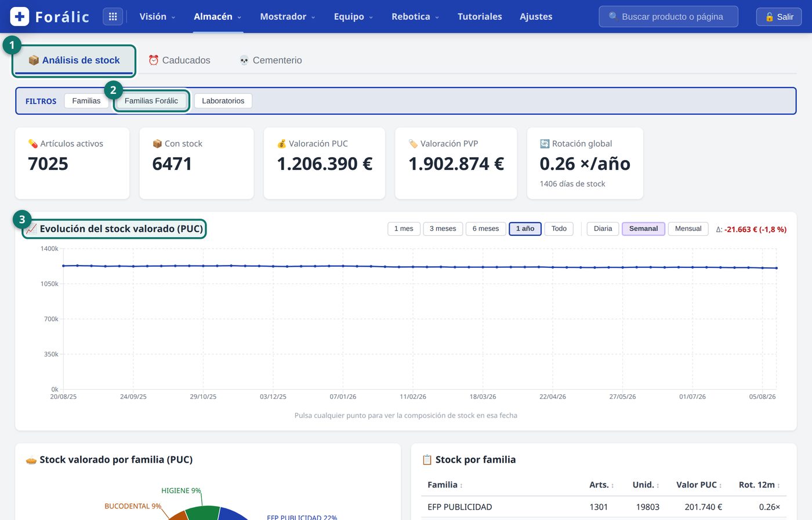Click the chart icon beside Evolución del stock

[x=31, y=229]
